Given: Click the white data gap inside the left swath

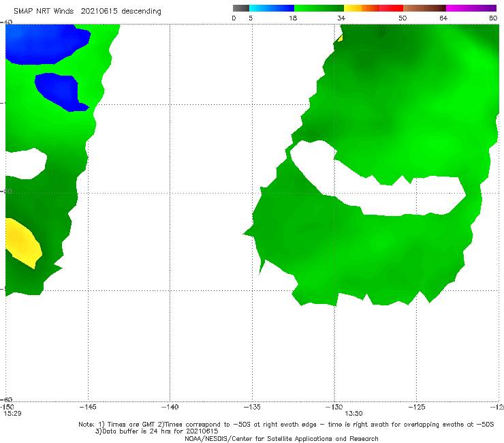Looking at the screenshot, I should 25,164.
